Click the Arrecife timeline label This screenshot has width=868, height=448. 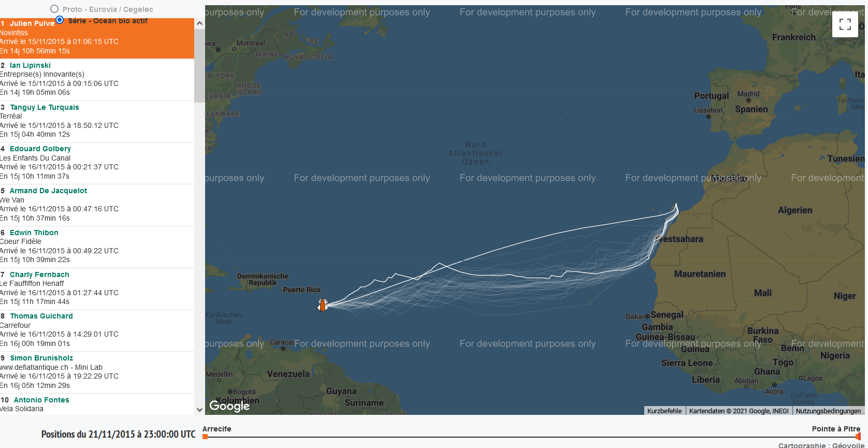[x=217, y=429]
